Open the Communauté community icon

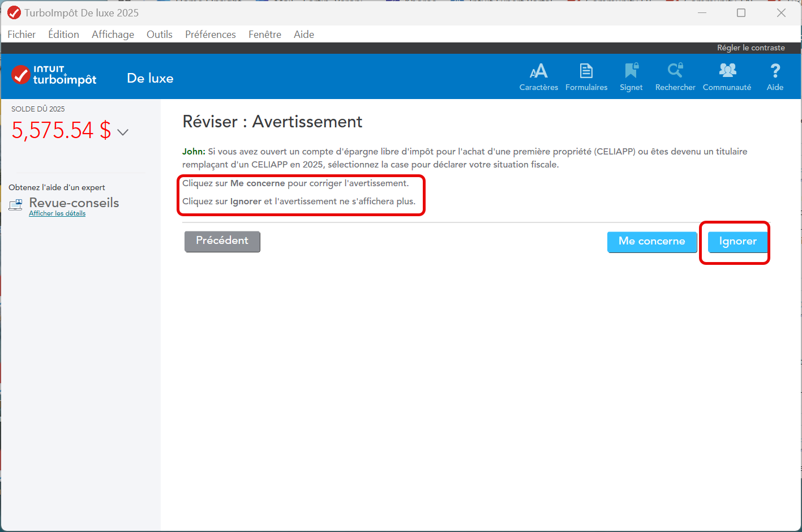(x=727, y=71)
